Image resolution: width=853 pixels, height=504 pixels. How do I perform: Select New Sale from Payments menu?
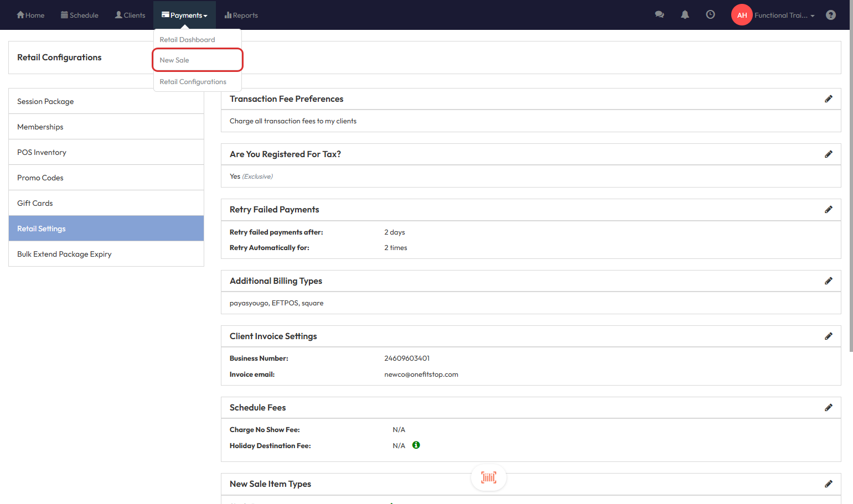(174, 60)
